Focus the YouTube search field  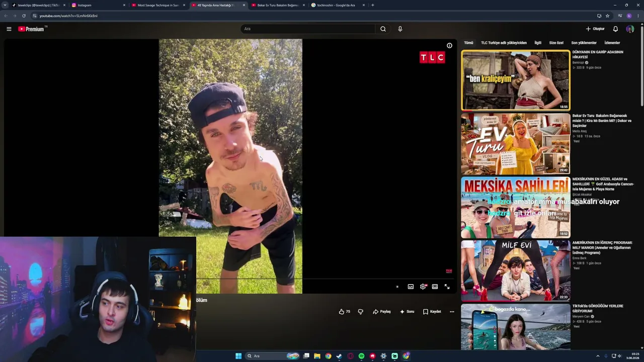click(307, 29)
